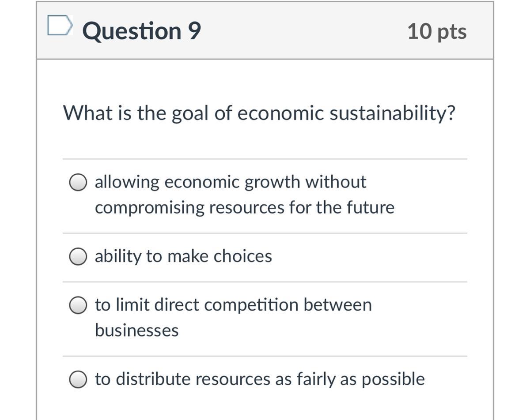
Task: Click divider below "ability to make choices"
Action: (265, 281)
